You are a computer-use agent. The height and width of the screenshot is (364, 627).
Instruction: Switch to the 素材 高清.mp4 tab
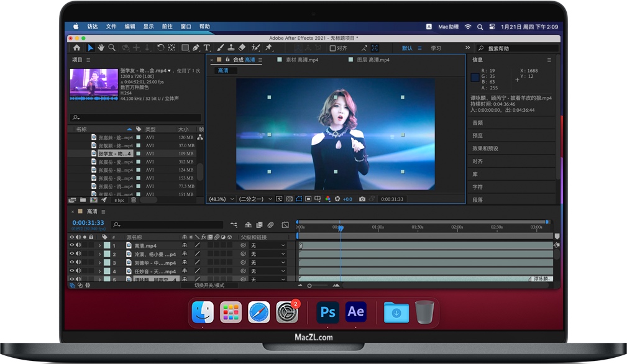coord(301,60)
